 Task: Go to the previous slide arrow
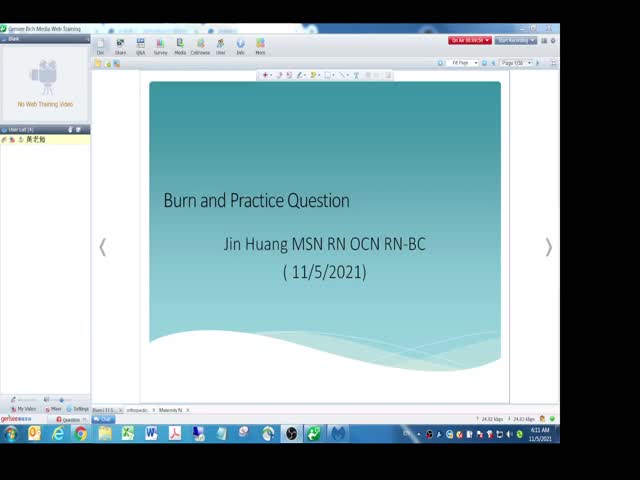(103, 247)
